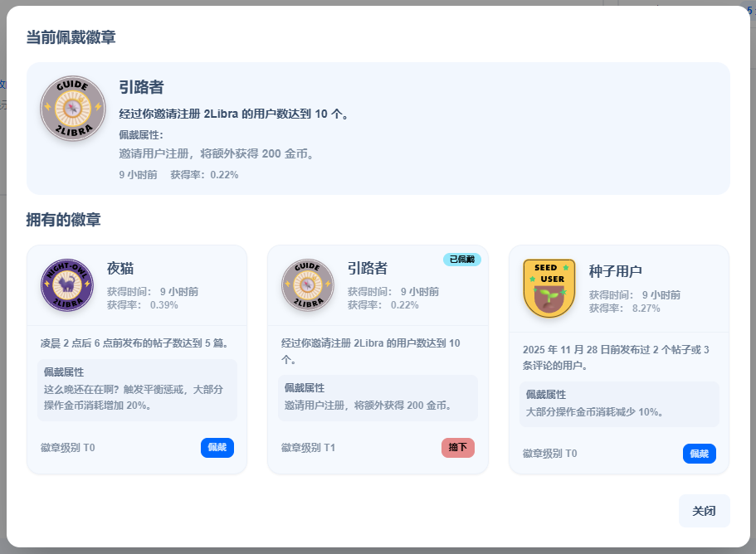This screenshot has width=756, height=554.
Task: Click the 引路者 heading in current badge panel
Action: [141, 88]
